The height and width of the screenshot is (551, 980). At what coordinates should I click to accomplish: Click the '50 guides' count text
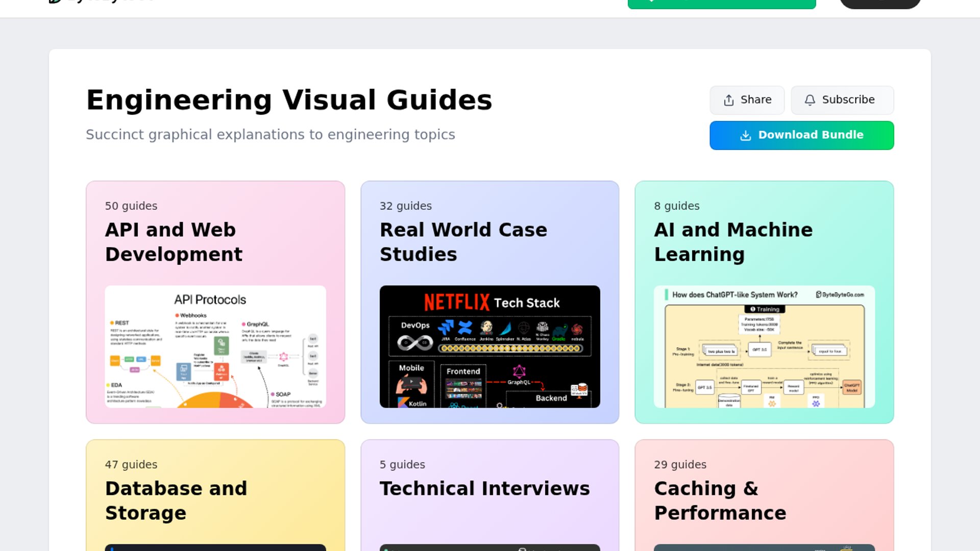coord(131,206)
